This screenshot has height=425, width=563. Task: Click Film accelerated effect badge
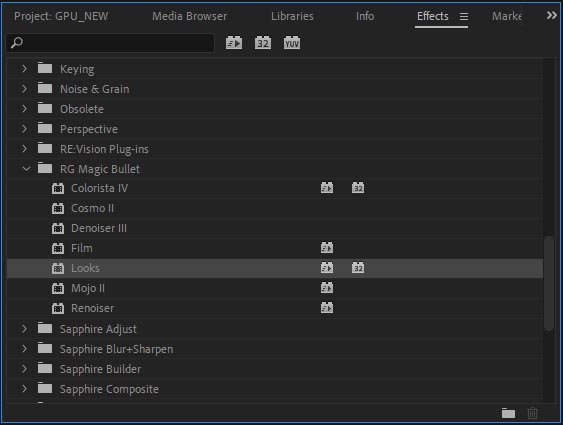(x=327, y=248)
